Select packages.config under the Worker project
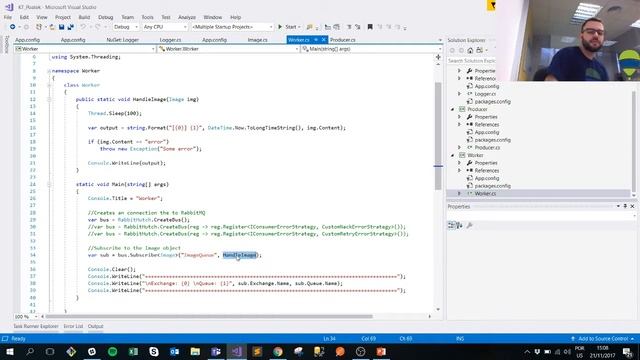 (x=492, y=186)
